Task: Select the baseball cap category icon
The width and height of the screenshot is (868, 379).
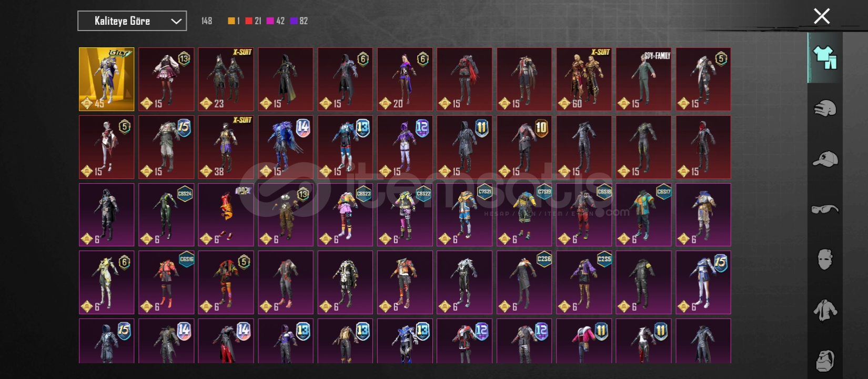Action: (825, 158)
